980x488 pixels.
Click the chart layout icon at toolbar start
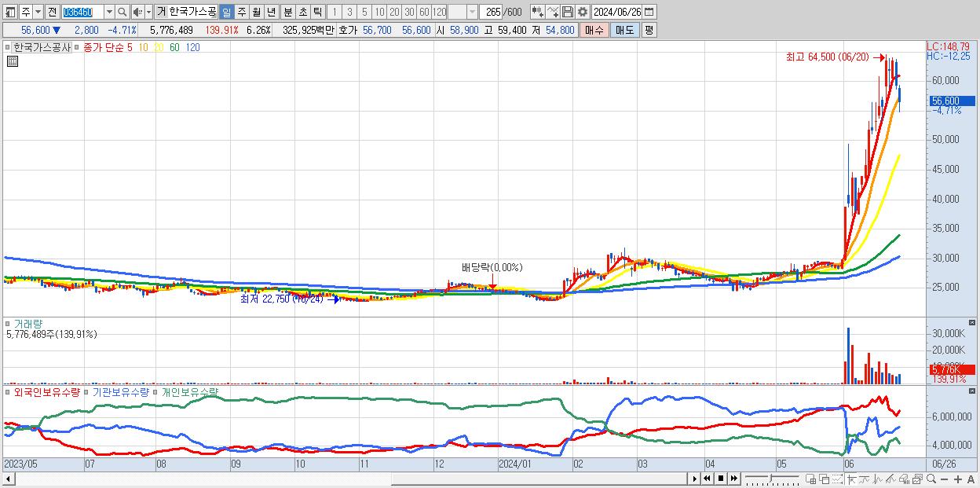click(x=9, y=12)
